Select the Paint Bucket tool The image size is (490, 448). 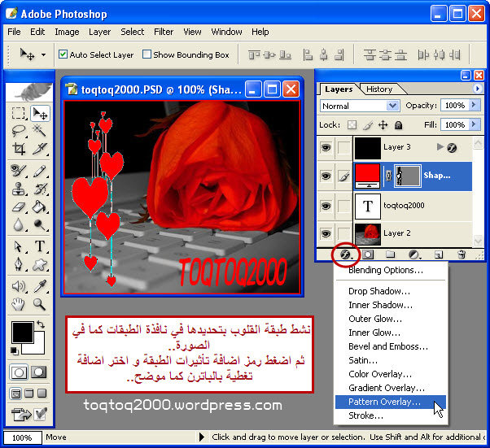[x=40, y=207]
